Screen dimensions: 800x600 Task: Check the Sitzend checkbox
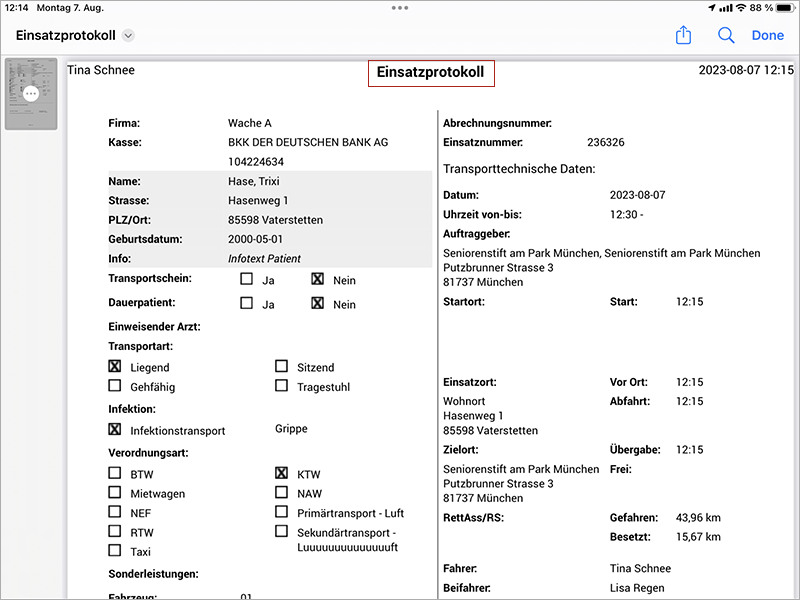click(282, 367)
